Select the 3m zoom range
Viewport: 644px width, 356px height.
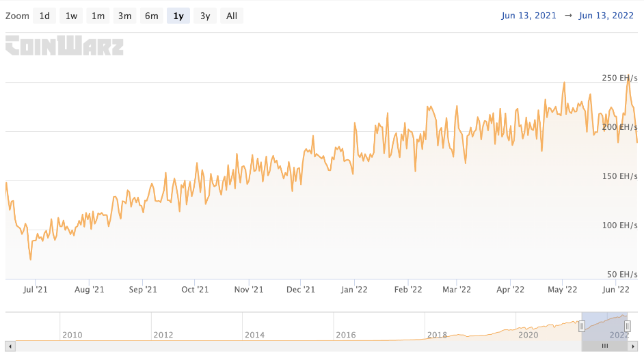pos(125,16)
